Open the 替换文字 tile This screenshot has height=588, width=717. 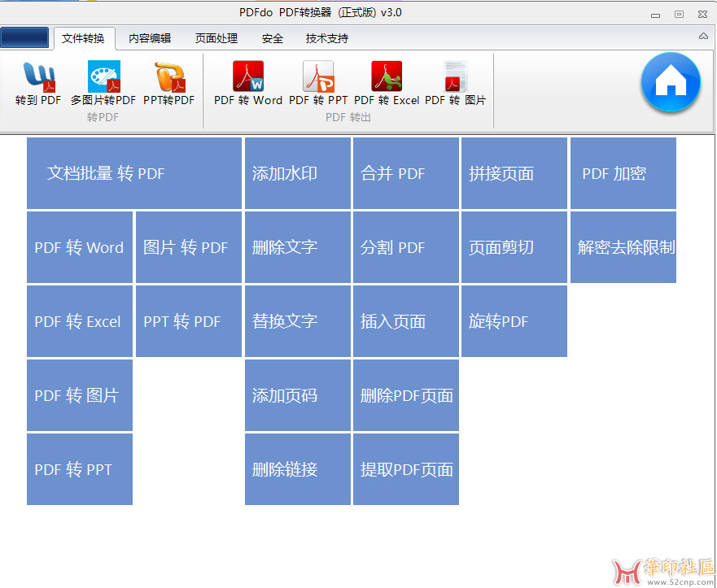[298, 321]
